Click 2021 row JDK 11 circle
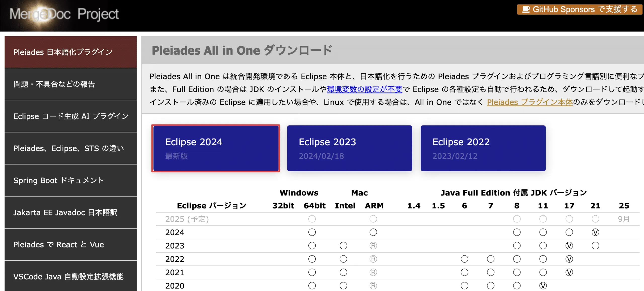644x291 pixels. (x=543, y=272)
